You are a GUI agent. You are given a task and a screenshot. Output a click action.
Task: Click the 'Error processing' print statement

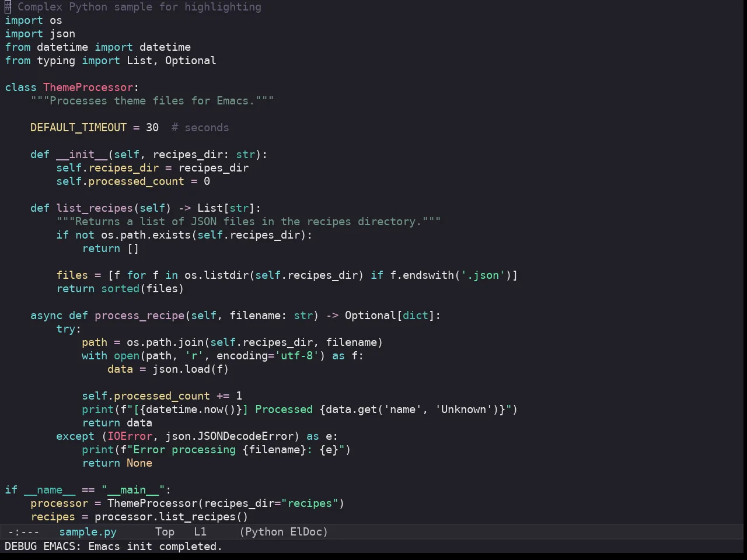(x=216, y=450)
